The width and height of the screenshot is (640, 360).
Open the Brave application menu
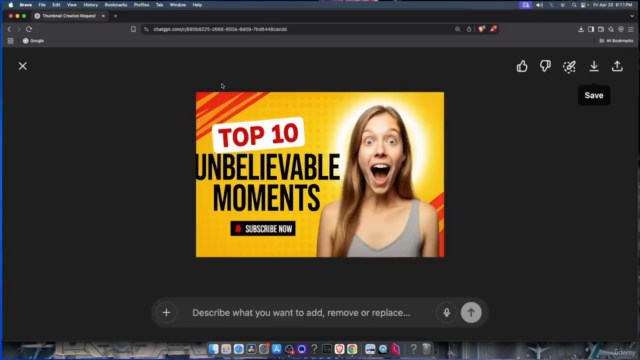pos(26,5)
